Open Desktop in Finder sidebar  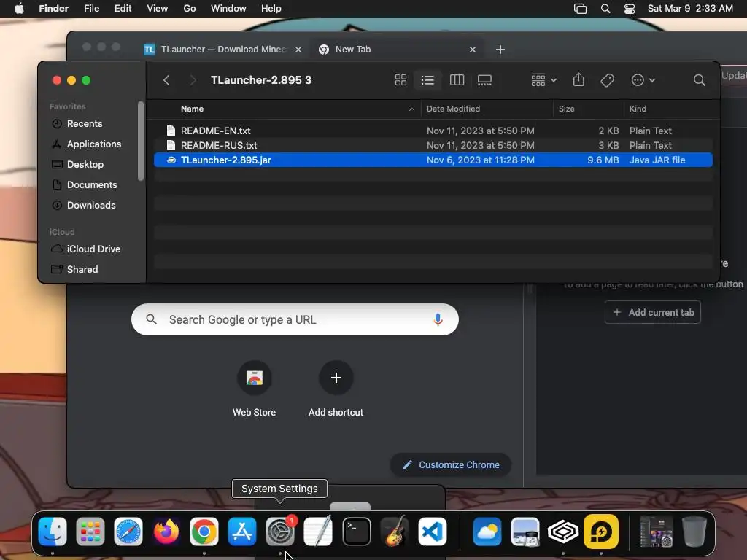click(85, 165)
